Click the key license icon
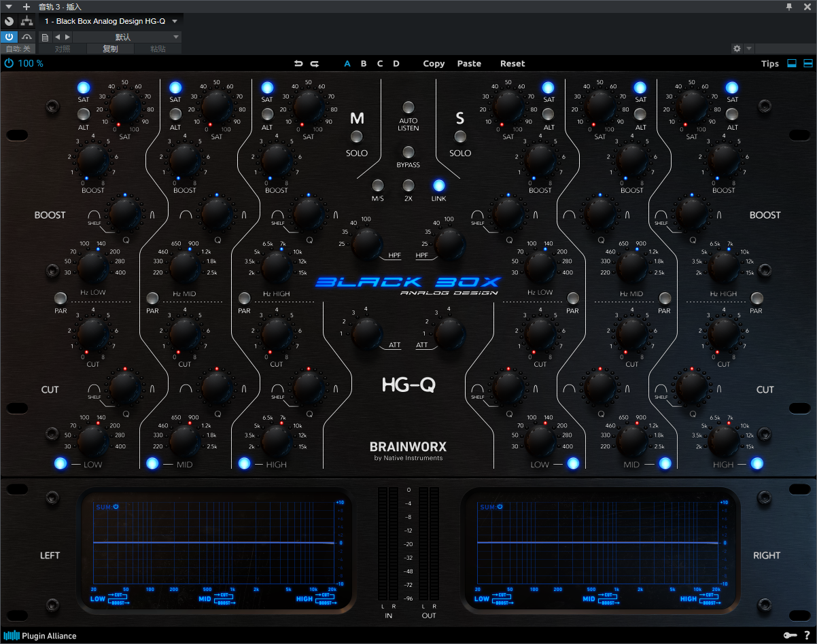The image size is (817, 644). click(x=790, y=635)
